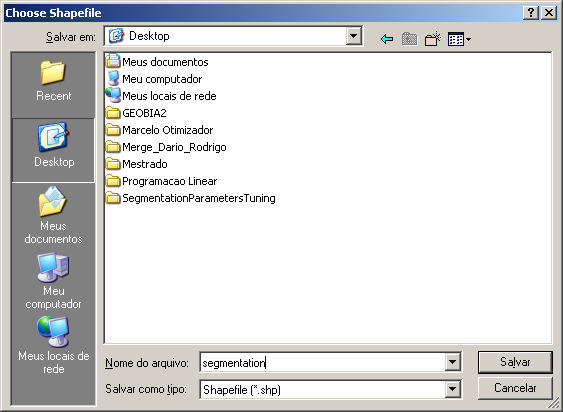This screenshot has width=563, height=412.
Task: Select Meus locais de rede text in list
Action: tap(169, 96)
